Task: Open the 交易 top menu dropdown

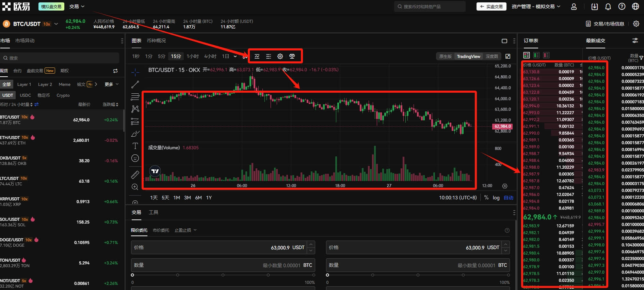Action: tap(77, 6)
